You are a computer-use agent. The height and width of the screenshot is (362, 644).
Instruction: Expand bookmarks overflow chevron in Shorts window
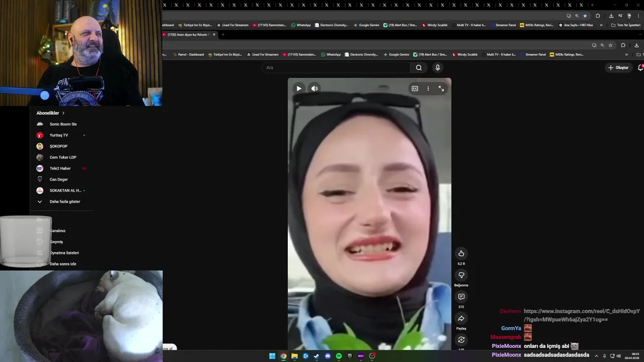pyautogui.click(x=626, y=54)
